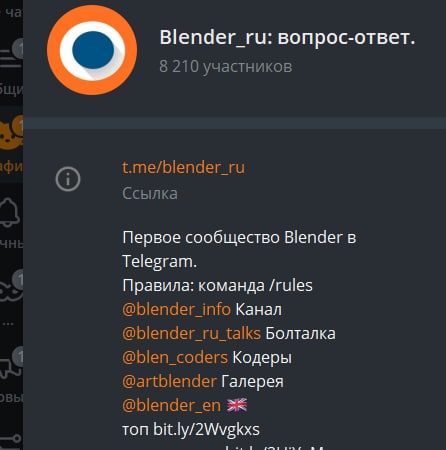Click the Blender_ru group title text

tap(287, 37)
